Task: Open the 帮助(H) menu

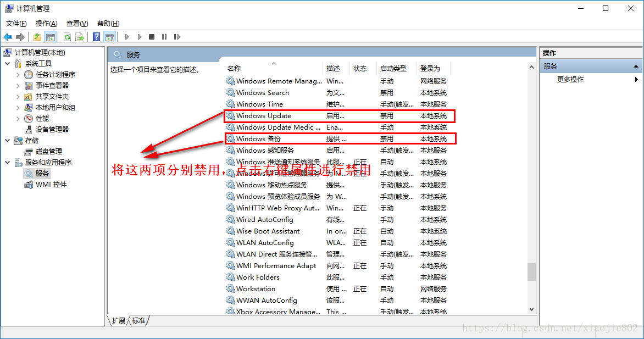Action: pos(108,24)
